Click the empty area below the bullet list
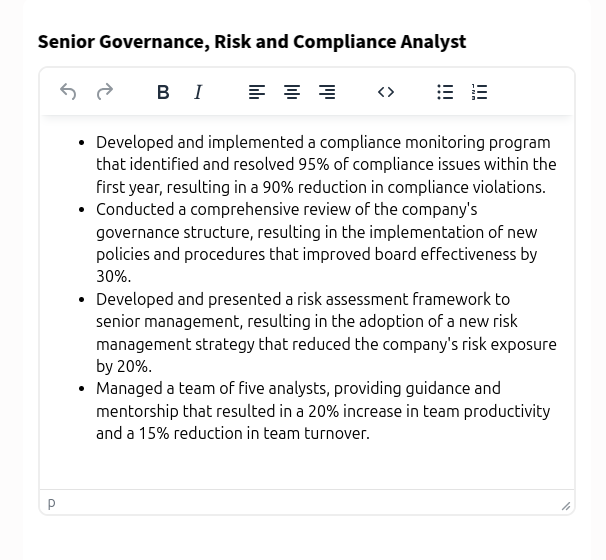 tap(306, 466)
